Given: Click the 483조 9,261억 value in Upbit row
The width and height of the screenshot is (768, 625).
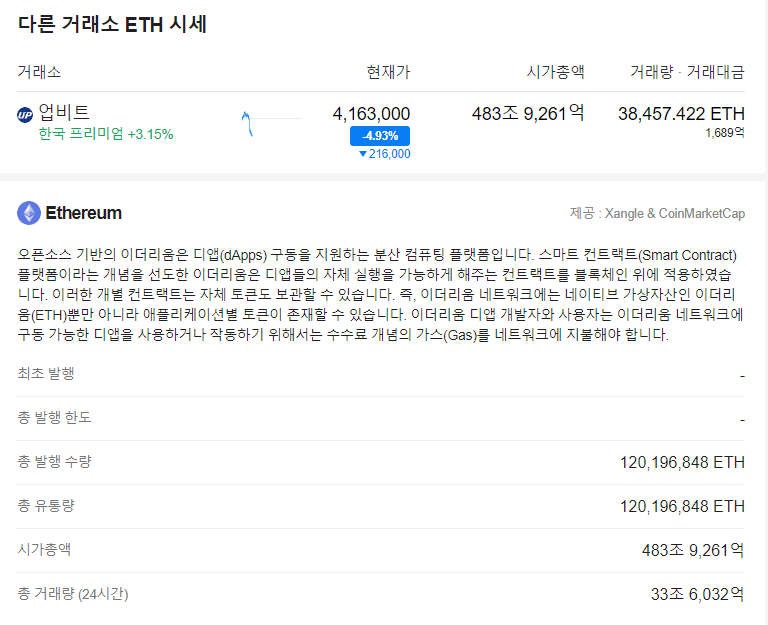Looking at the screenshot, I should click(x=528, y=114).
